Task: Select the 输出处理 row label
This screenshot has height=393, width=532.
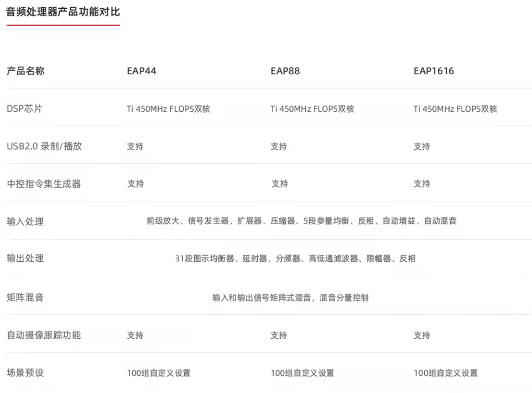Action: pos(25,258)
